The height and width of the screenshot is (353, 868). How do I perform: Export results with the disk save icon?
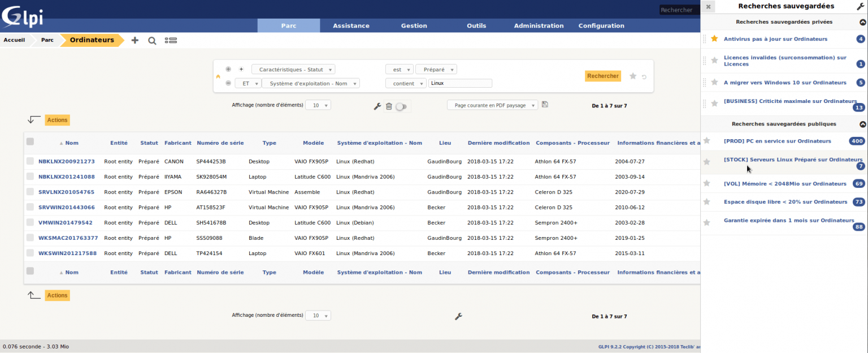click(544, 104)
